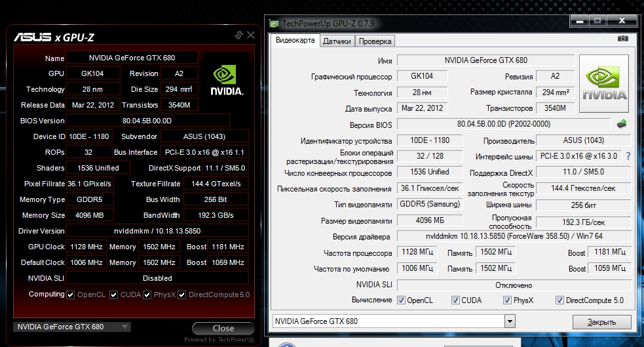Screen dimensions: 644x347
Task: Click the BIOS save chip icon
Action: (622, 124)
